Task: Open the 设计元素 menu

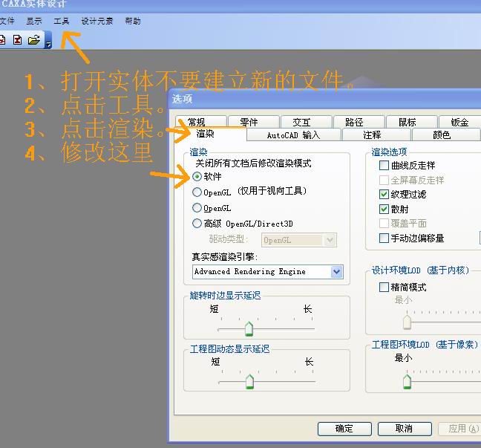Action: click(97, 21)
